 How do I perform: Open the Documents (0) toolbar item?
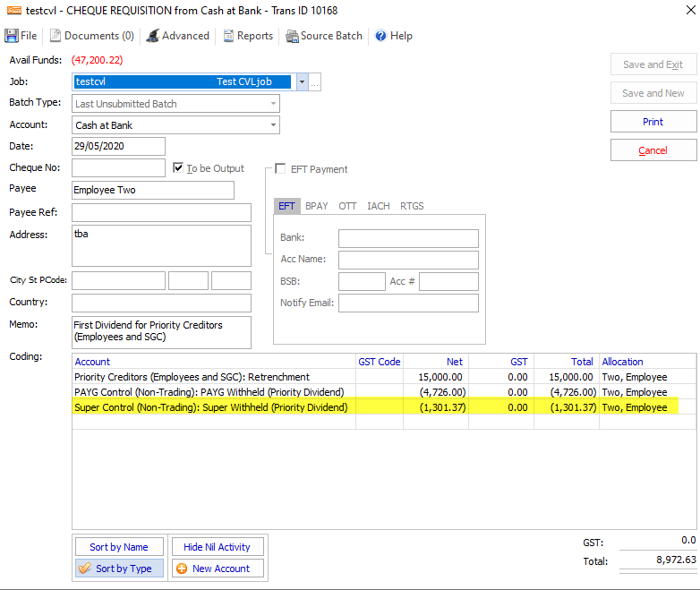(91, 36)
